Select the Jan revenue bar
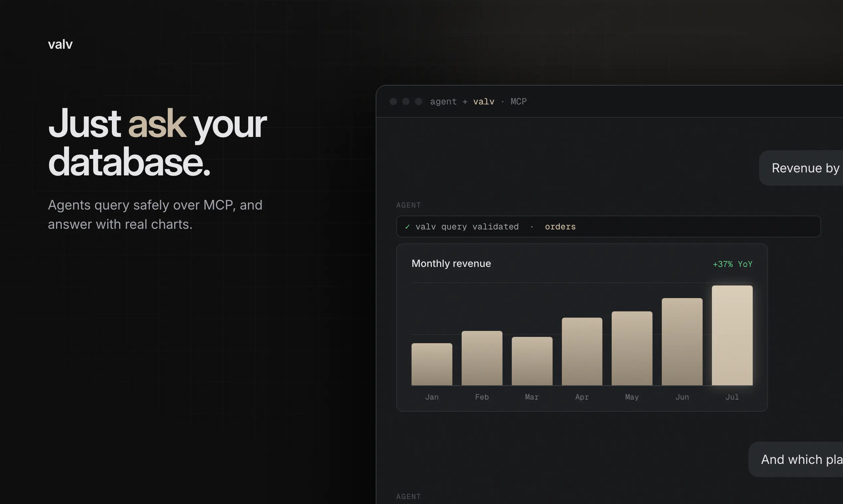Screen dimensions: 843x504 click(x=432, y=364)
